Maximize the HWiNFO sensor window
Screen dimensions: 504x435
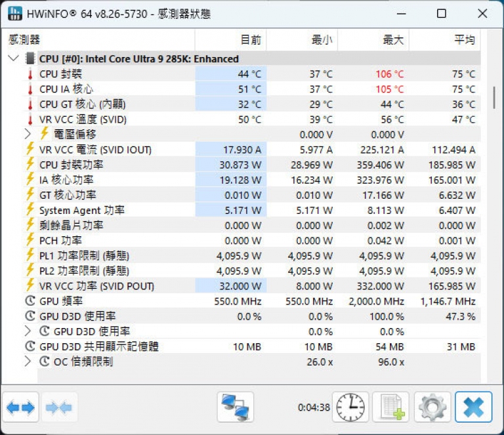441,14
